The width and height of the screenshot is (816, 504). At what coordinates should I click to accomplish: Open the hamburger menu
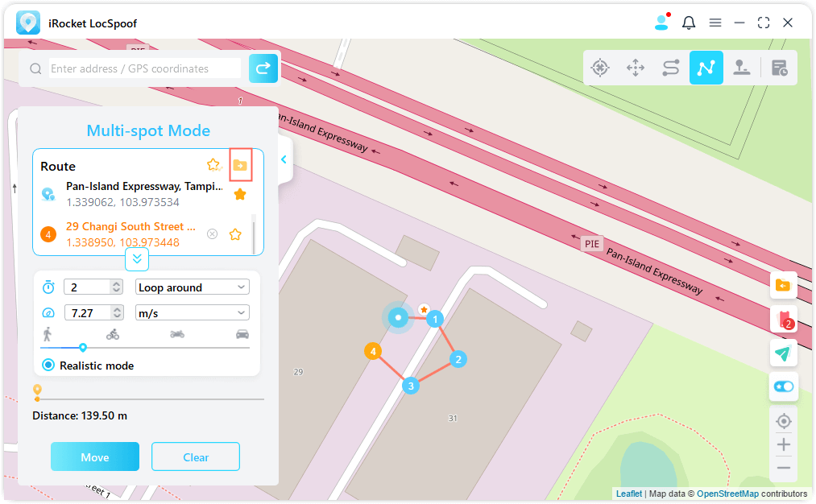click(x=715, y=23)
